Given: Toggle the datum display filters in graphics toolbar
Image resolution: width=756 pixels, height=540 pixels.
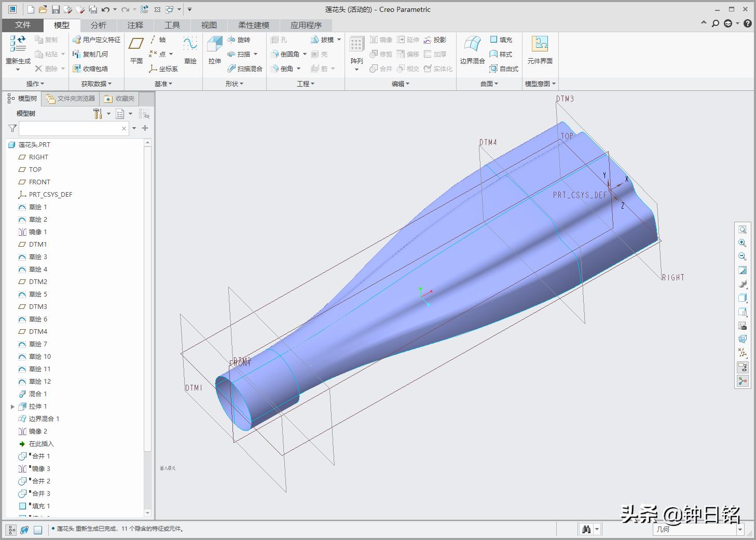Looking at the screenshot, I should coord(743,353).
